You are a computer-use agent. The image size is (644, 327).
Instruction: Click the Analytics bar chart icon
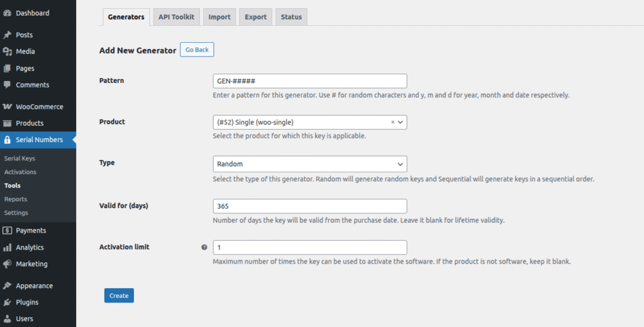point(8,248)
